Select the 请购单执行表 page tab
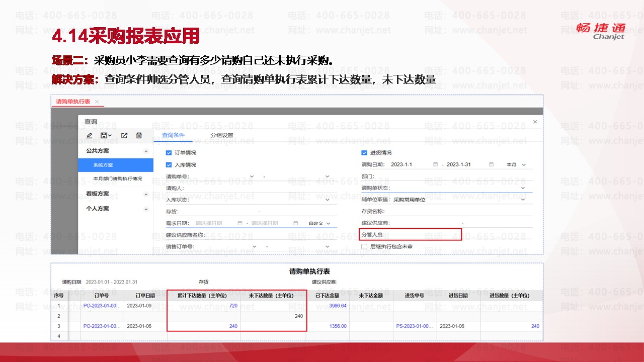This screenshot has width=644, height=362. pyautogui.click(x=73, y=102)
